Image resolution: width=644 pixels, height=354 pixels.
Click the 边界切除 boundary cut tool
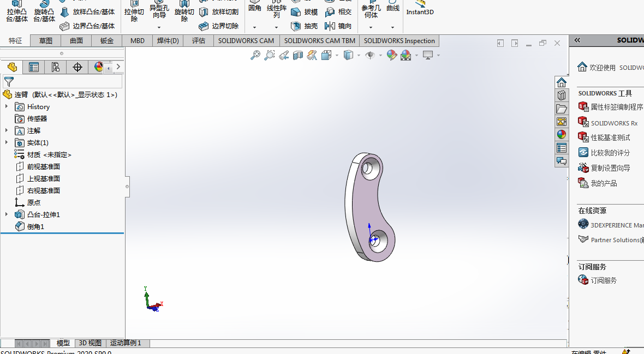pos(219,26)
